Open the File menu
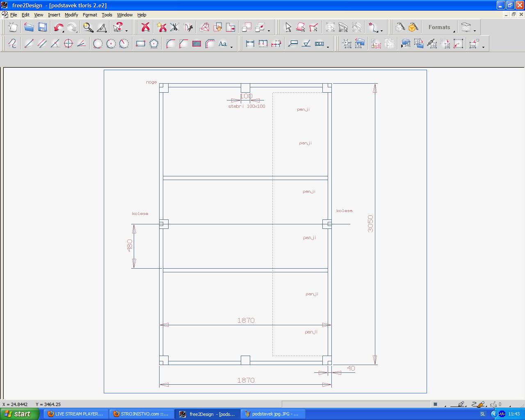Screen dimensions: 525x420 pyautogui.click(x=14, y=15)
